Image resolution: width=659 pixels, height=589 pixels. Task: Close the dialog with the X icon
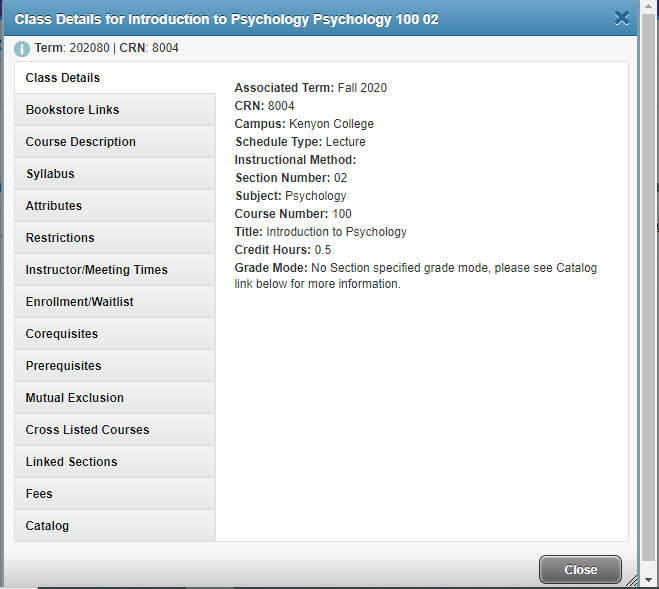pyautogui.click(x=622, y=18)
